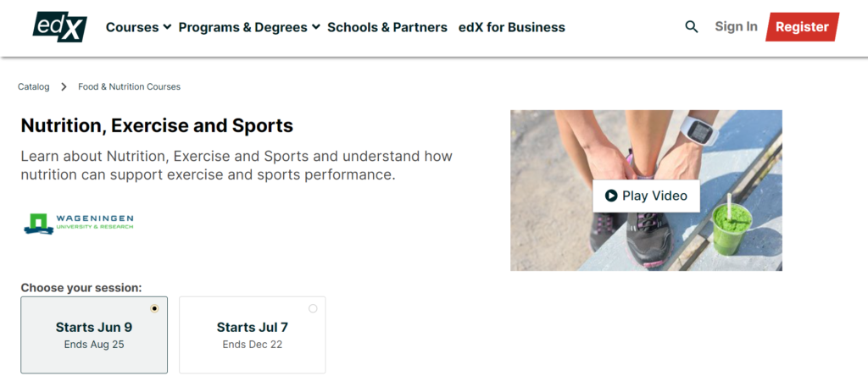Image resolution: width=868 pixels, height=387 pixels.
Task: Click the Courses chevron arrow
Action: [x=167, y=27]
